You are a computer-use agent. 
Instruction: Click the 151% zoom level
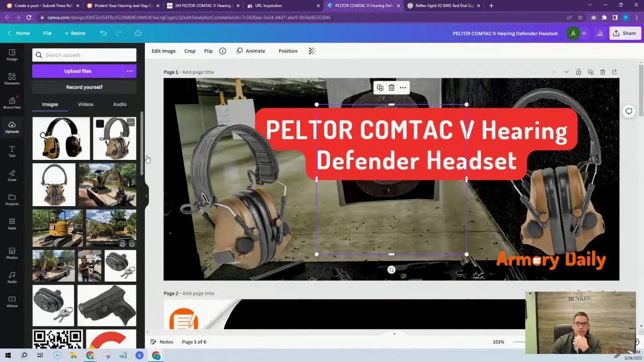tap(498, 342)
